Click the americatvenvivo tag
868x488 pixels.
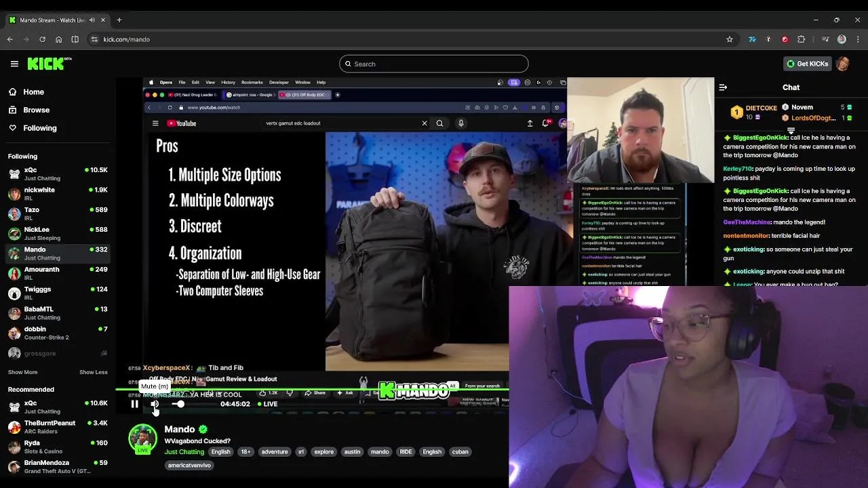(189, 466)
